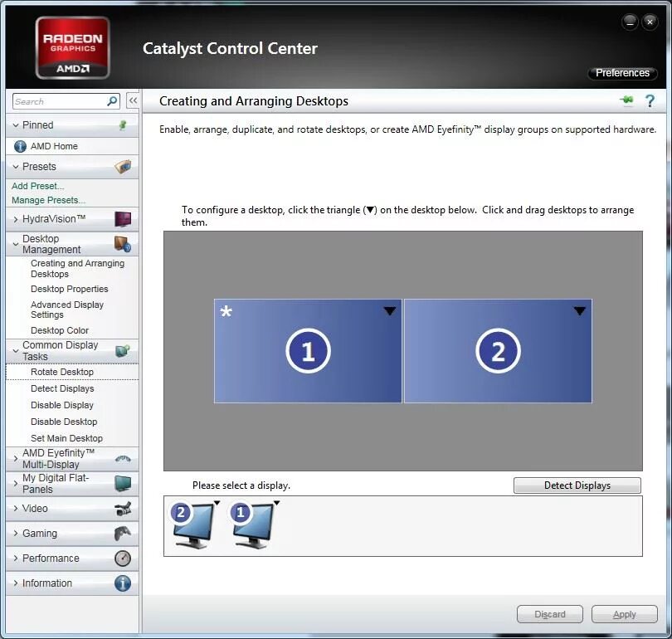Click the Detect Displays button
The height and width of the screenshot is (639, 672).
(x=577, y=485)
